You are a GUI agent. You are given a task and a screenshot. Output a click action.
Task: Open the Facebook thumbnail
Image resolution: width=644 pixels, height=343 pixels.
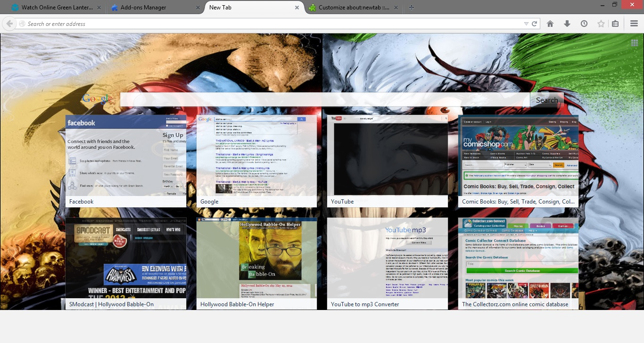126,155
